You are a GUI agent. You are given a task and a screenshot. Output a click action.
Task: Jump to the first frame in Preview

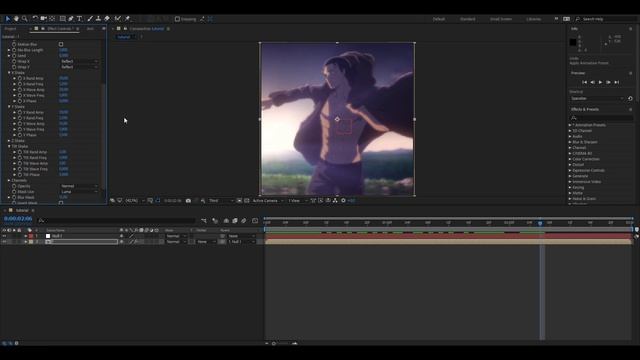(x=584, y=82)
